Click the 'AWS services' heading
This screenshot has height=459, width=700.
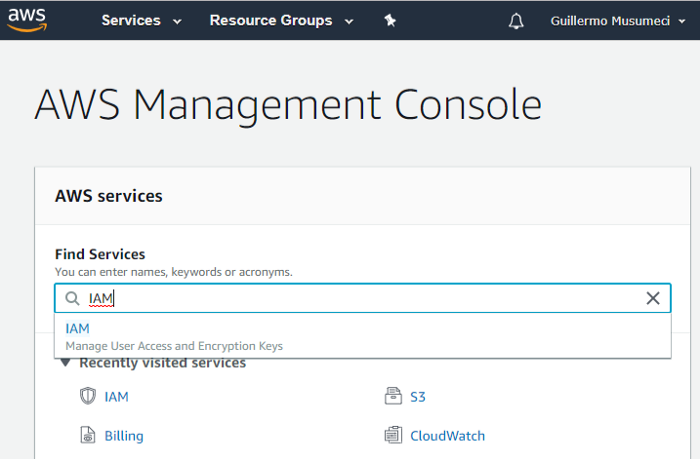pos(108,196)
